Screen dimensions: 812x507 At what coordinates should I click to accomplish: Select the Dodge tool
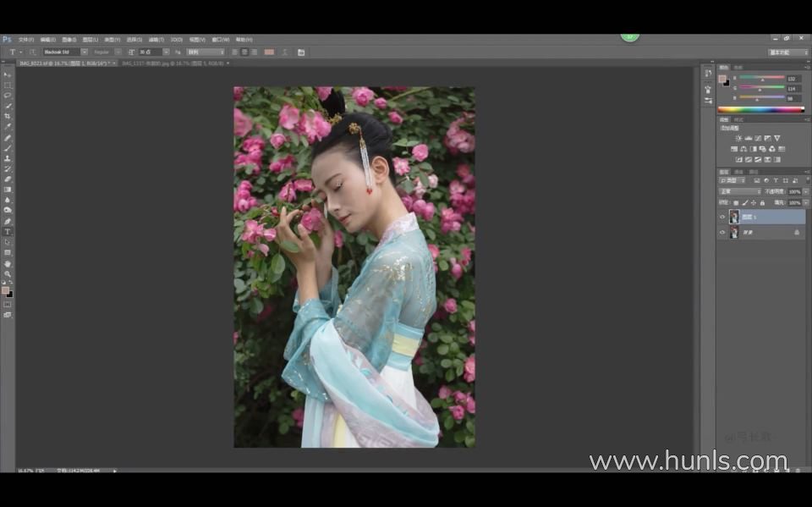8,211
